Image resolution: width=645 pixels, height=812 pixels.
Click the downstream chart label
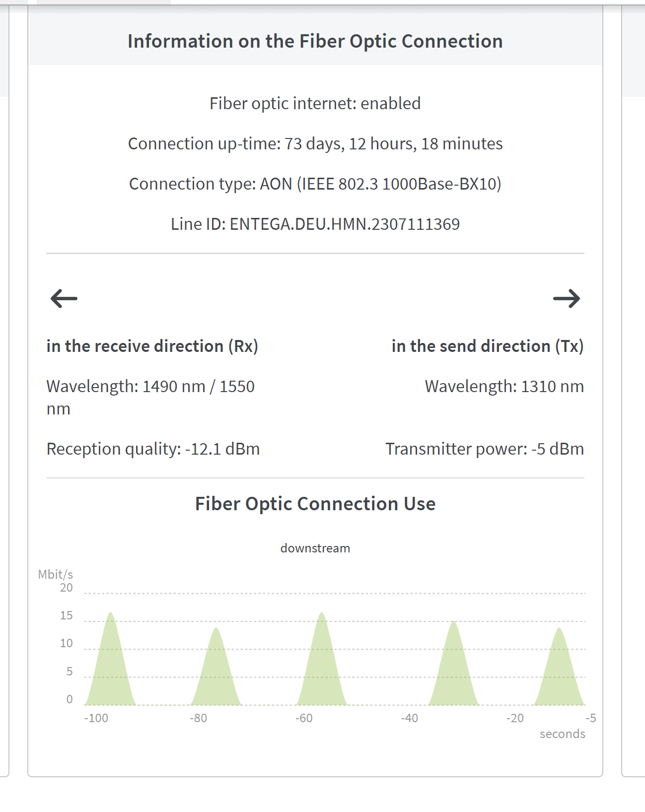(315, 548)
